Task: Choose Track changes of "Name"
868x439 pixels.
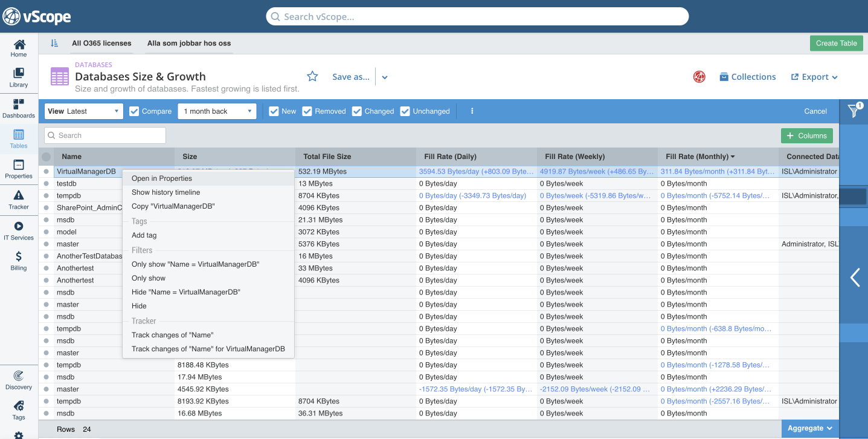Action: click(x=208, y=335)
